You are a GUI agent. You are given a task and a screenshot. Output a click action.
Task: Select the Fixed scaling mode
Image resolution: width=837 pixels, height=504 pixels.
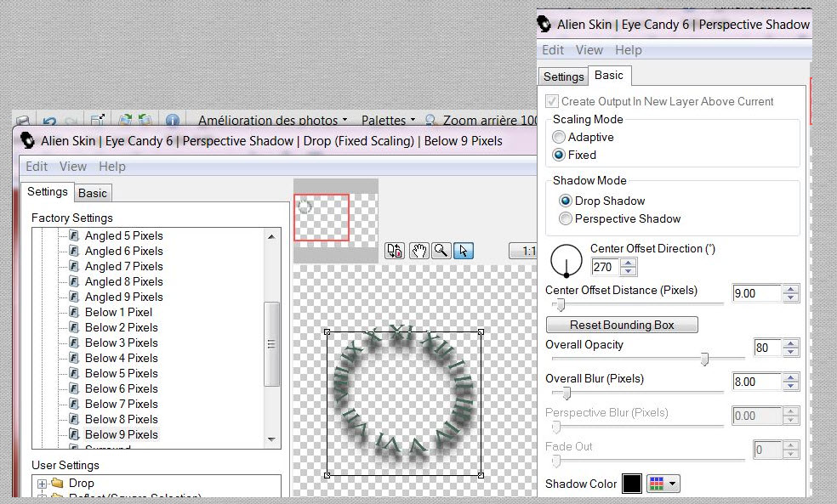(558, 156)
